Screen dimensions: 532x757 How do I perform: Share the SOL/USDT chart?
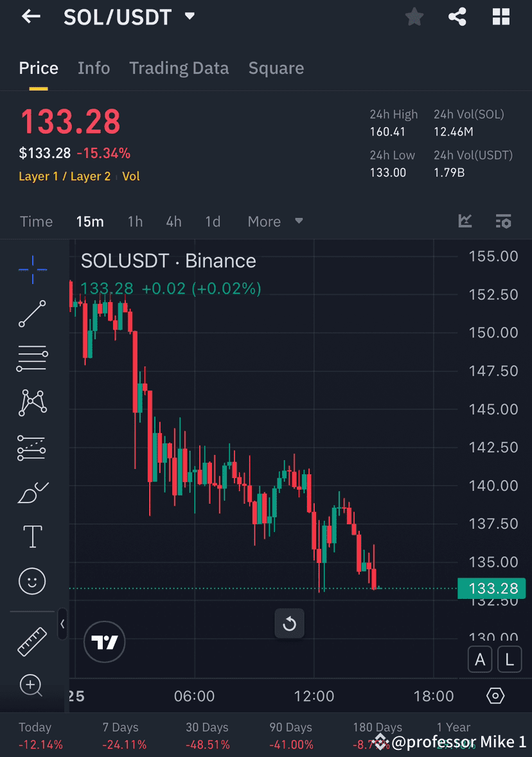coord(457,17)
